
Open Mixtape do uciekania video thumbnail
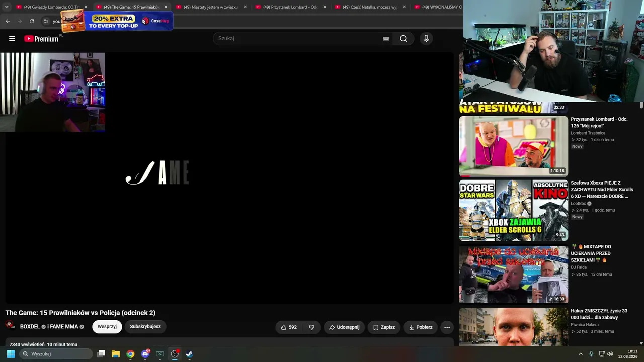coord(514,274)
